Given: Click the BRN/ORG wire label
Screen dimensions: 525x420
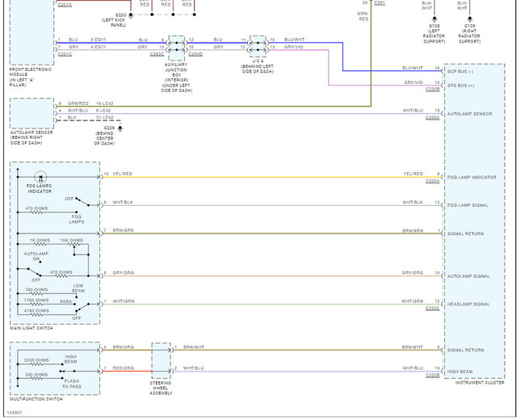Looking at the screenshot, I should pyautogui.click(x=124, y=347).
